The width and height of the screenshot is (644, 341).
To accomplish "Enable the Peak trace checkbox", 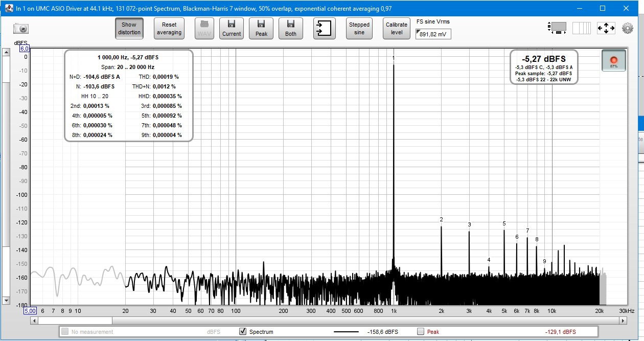I will pos(421,332).
